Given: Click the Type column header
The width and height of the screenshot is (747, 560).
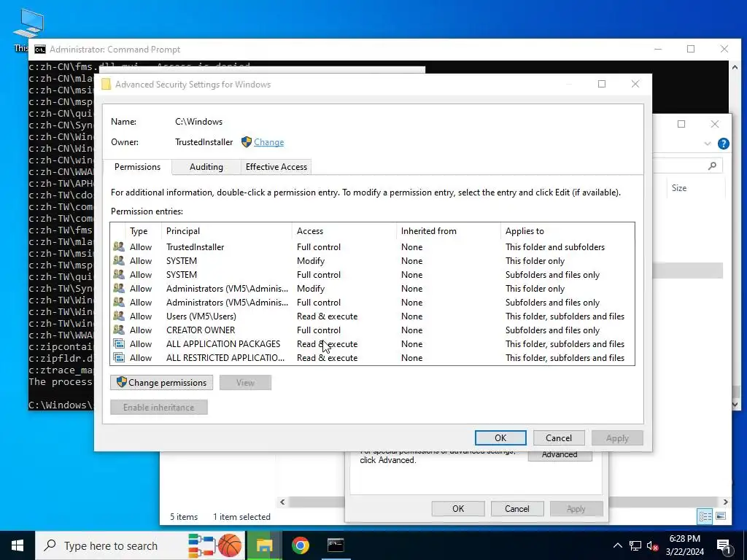Looking at the screenshot, I should [x=144, y=231].
